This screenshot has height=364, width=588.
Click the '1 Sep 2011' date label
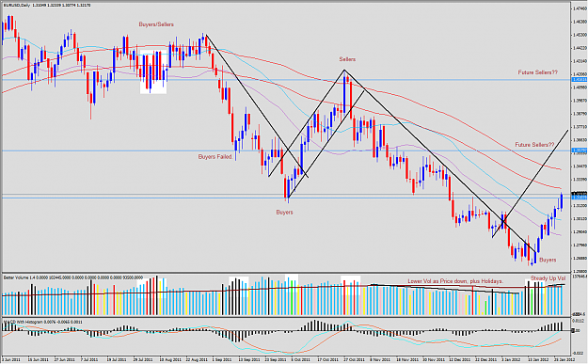point(222,360)
